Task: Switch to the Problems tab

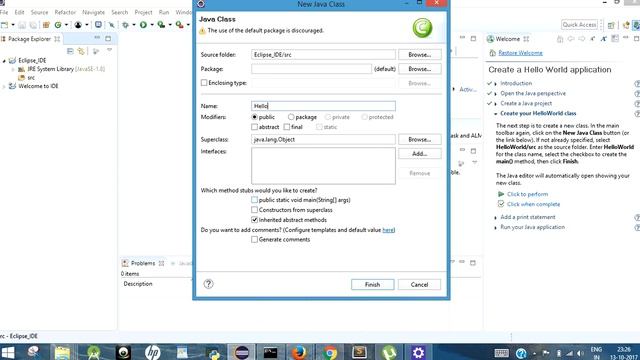Action: click(x=142, y=263)
